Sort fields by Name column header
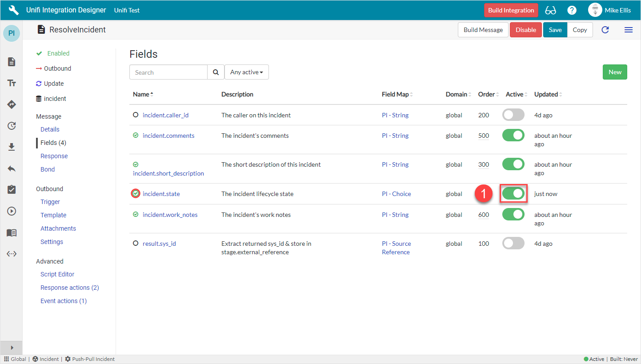Viewport: 641px width, 364px height. [x=141, y=94]
